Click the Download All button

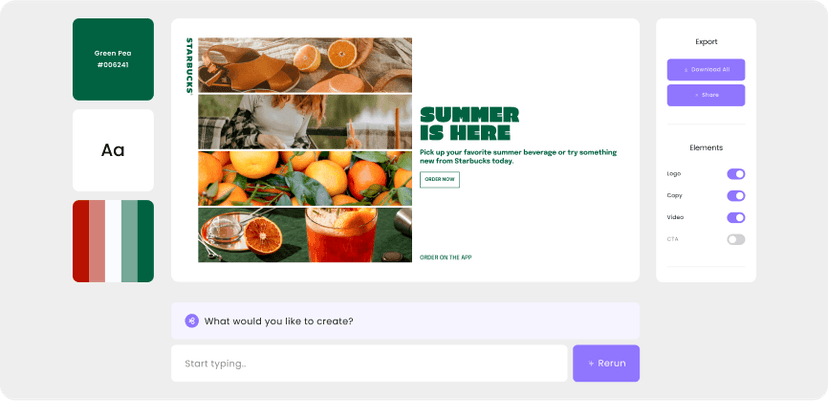click(705, 70)
